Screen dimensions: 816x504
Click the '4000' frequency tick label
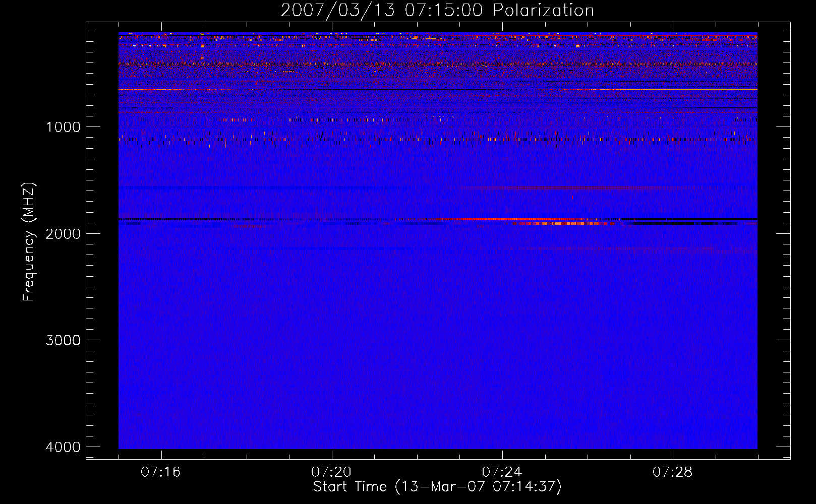pos(63,447)
